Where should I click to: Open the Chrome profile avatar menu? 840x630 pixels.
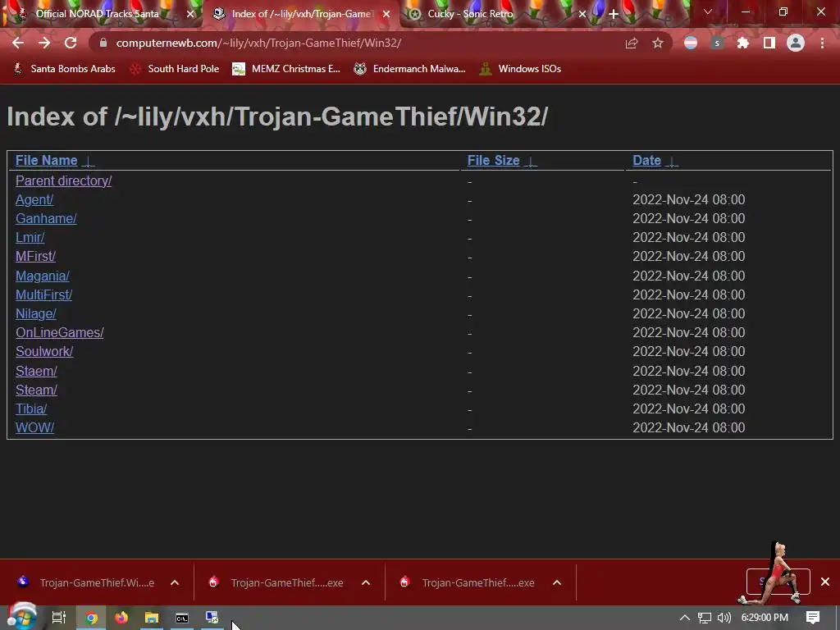pyautogui.click(x=796, y=43)
